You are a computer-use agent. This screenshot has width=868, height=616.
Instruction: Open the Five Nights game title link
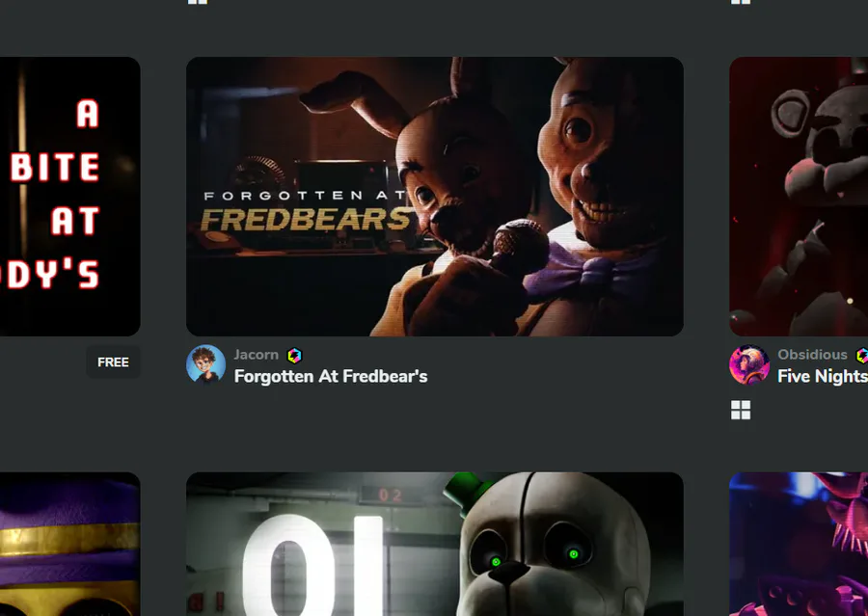(x=823, y=376)
